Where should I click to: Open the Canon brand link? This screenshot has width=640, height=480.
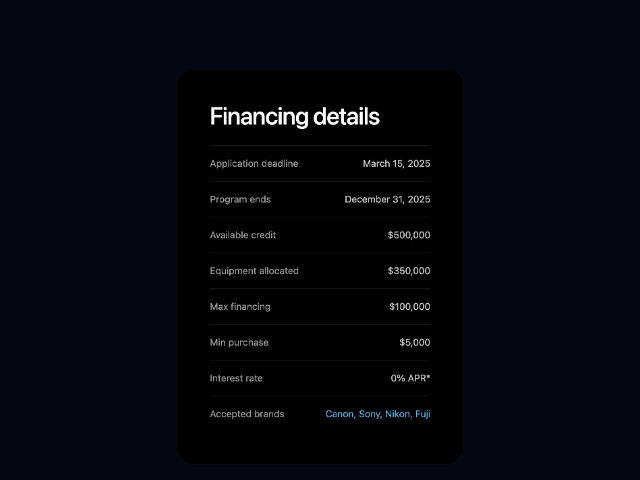340,414
